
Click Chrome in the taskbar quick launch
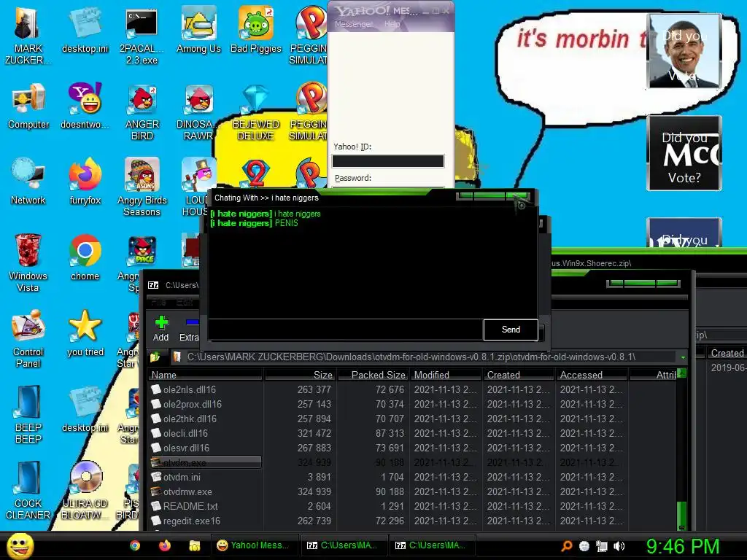[135, 545]
